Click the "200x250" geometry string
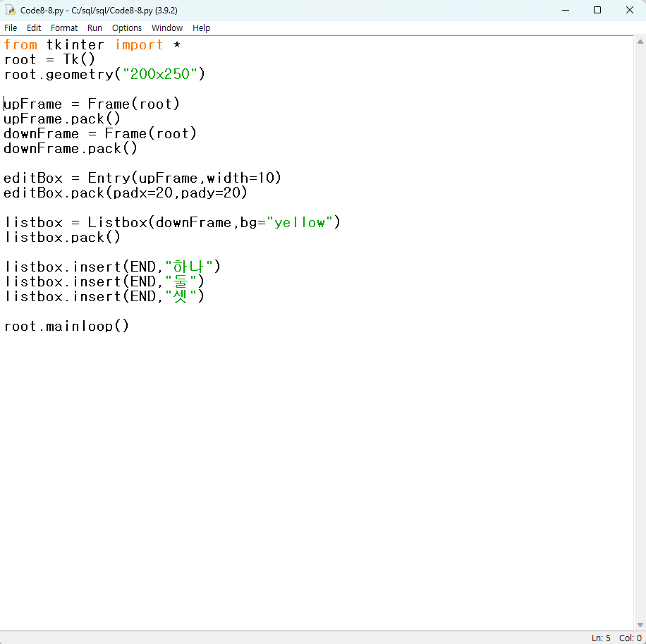The width and height of the screenshot is (646, 644). (159, 74)
